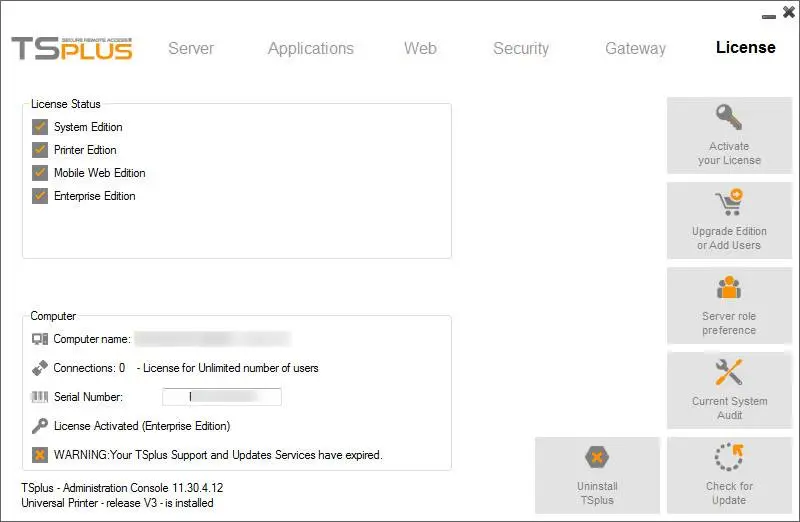Click the 'System Edition' label text
Screen dimensions: 800x522
(88, 127)
